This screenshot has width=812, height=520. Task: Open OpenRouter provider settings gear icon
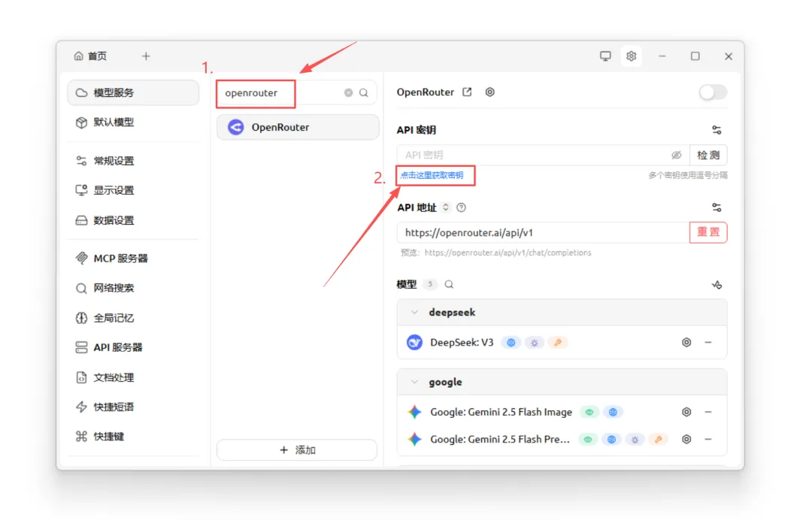[x=490, y=92]
